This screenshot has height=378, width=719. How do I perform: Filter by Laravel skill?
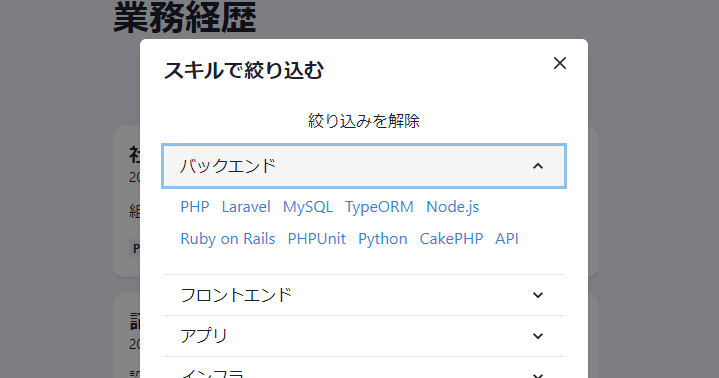pyautogui.click(x=246, y=207)
